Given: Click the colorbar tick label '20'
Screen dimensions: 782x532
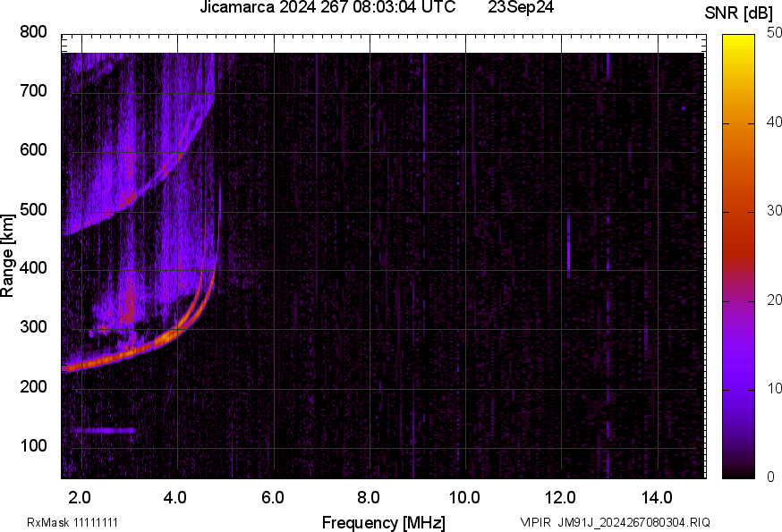Looking at the screenshot, I should click(x=774, y=300).
